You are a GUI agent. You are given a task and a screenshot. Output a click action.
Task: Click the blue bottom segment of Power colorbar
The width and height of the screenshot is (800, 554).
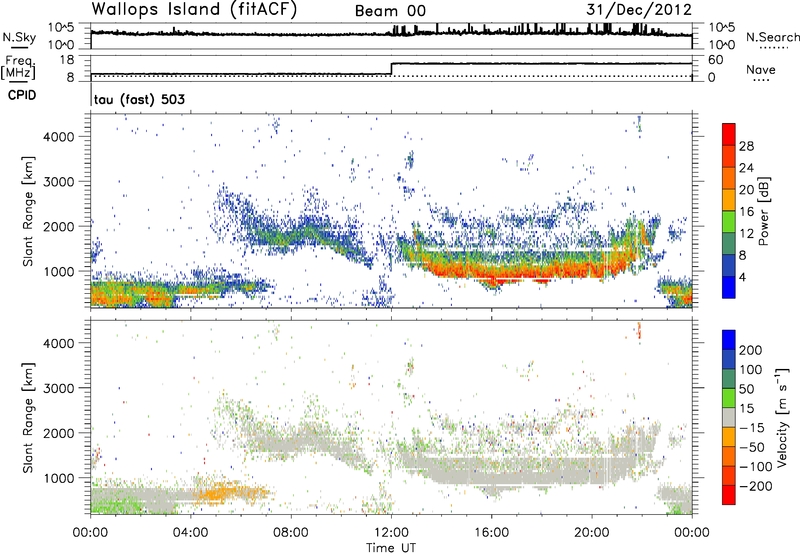729,289
